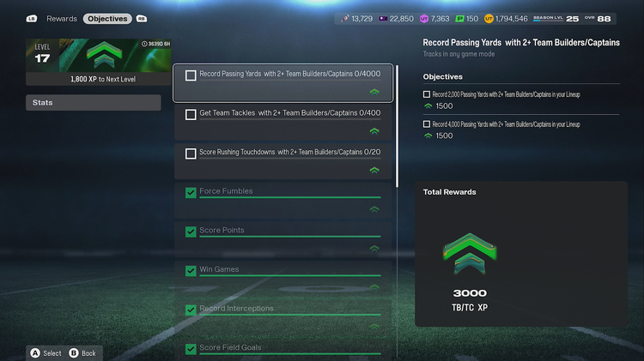Click the football training points icon

coord(345,19)
